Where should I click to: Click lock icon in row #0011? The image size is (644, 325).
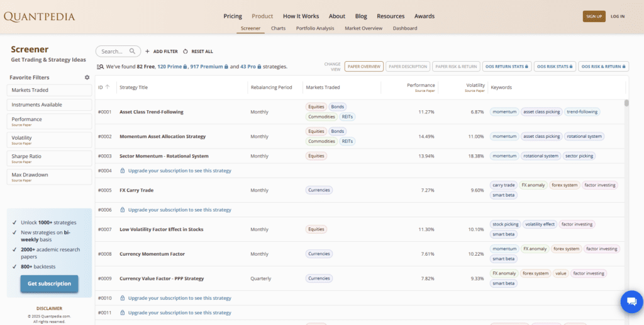click(123, 312)
